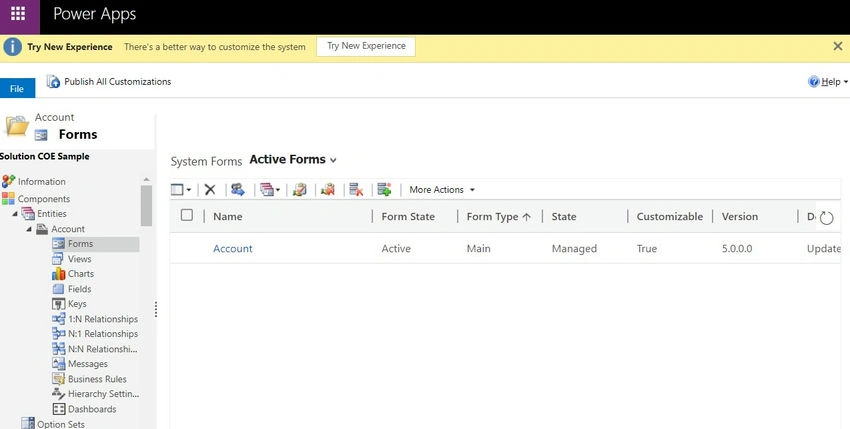The height and width of the screenshot is (429, 850).
Task: Click the Components tree icon
Action: point(8,199)
